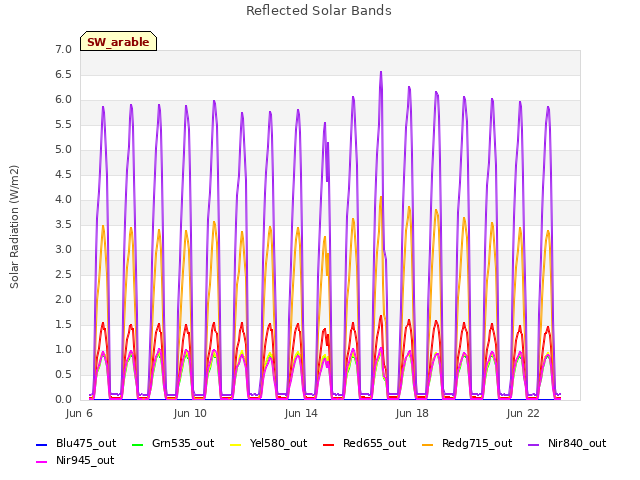The height and width of the screenshot is (480, 640).
Task: Click the 7.0 y-axis tick label
Action: click(x=63, y=50)
